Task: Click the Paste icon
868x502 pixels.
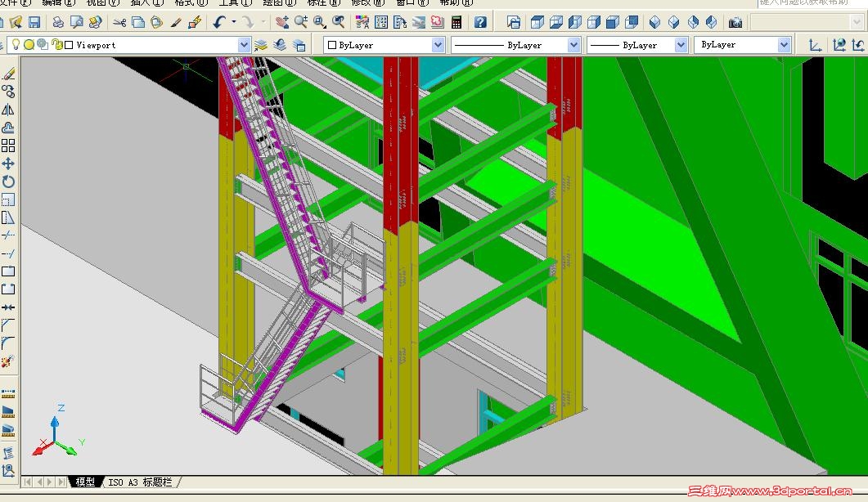Action: [x=156, y=22]
